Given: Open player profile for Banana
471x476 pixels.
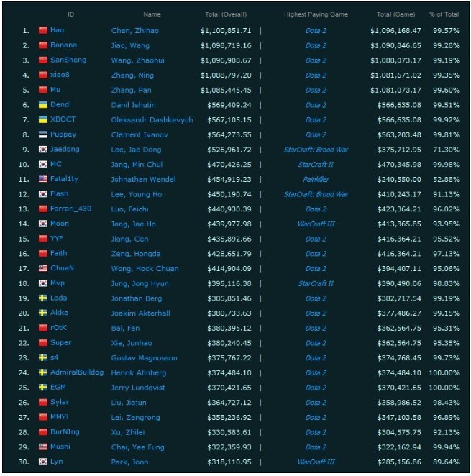Looking at the screenshot, I should [63, 45].
